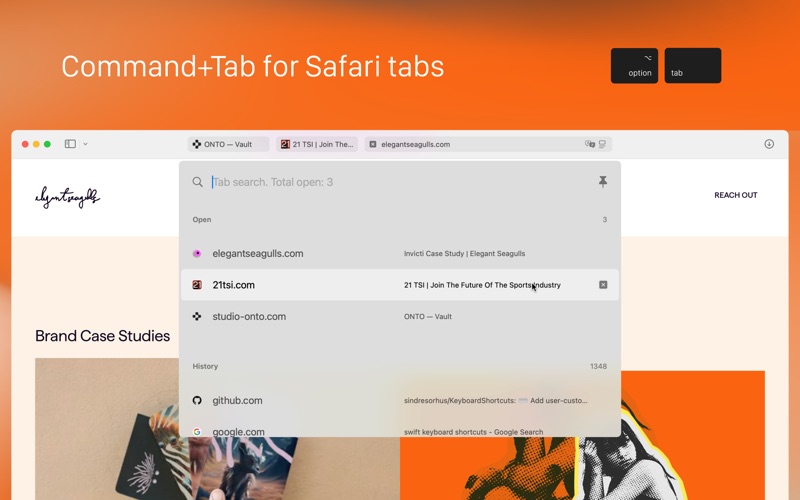Focus the Tab search input field
Viewport: 800px width, 500px height.
pos(401,182)
